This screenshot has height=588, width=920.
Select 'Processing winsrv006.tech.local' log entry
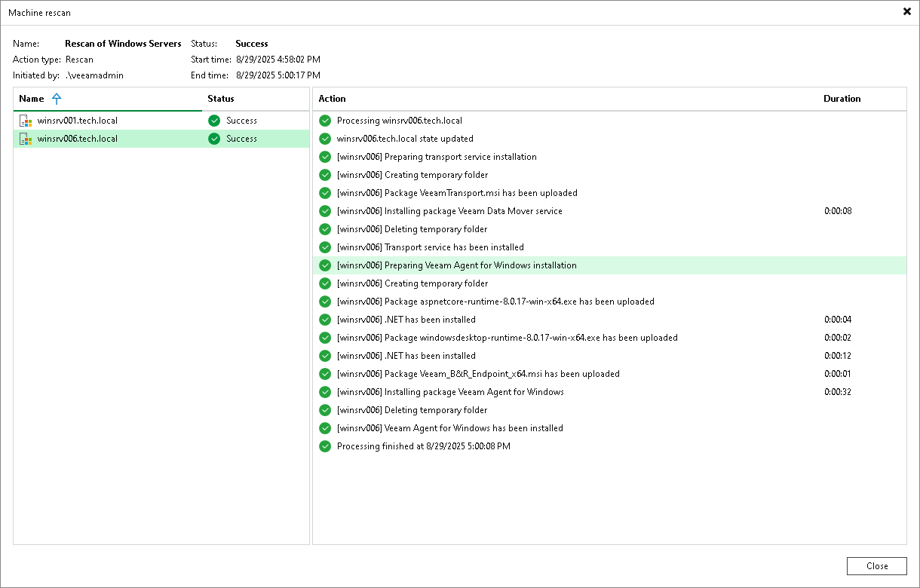[609, 121]
